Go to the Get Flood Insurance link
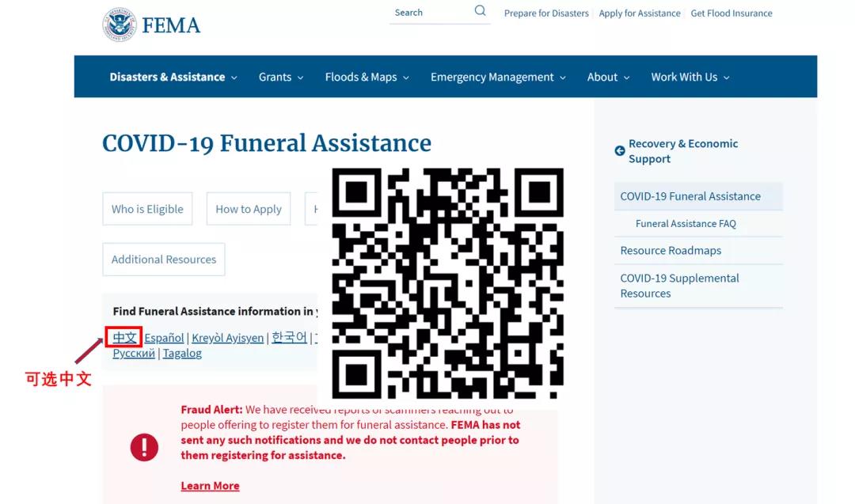 click(731, 13)
